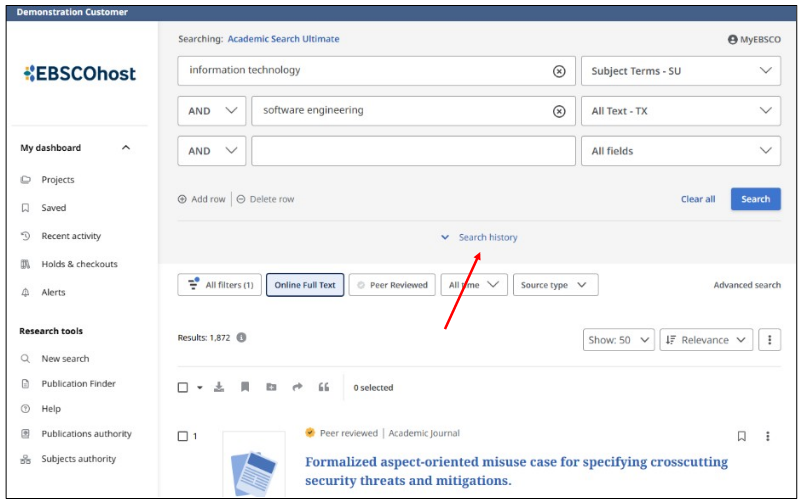Open the All fields dropdown
This screenshot has height=503, width=802.
[x=681, y=151]
